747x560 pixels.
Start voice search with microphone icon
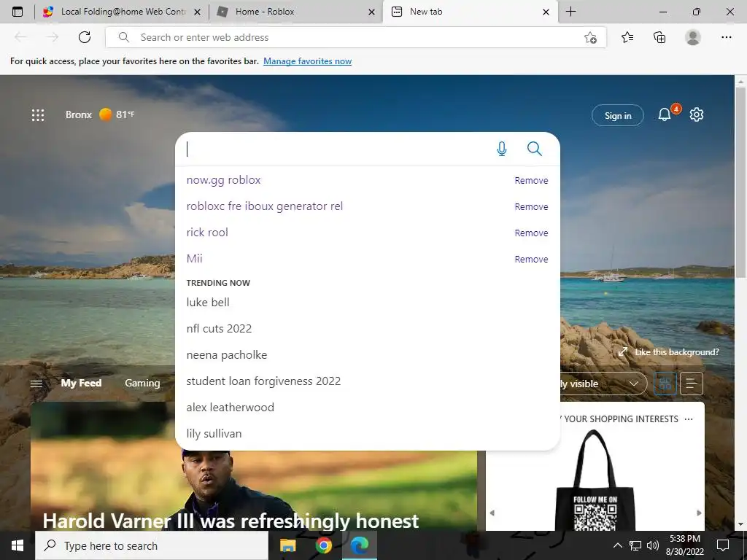tap(502, 149)
